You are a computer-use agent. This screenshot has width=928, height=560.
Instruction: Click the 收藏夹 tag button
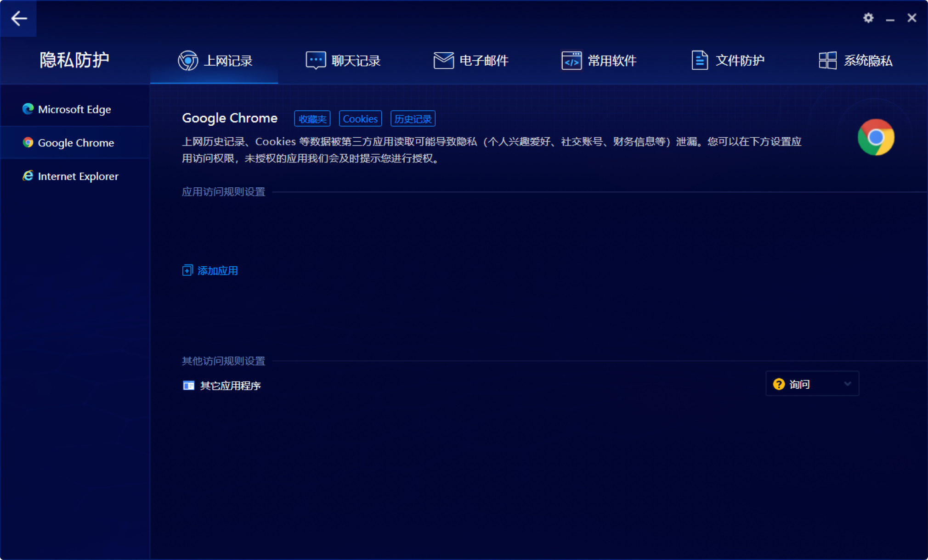click(312, 119)
